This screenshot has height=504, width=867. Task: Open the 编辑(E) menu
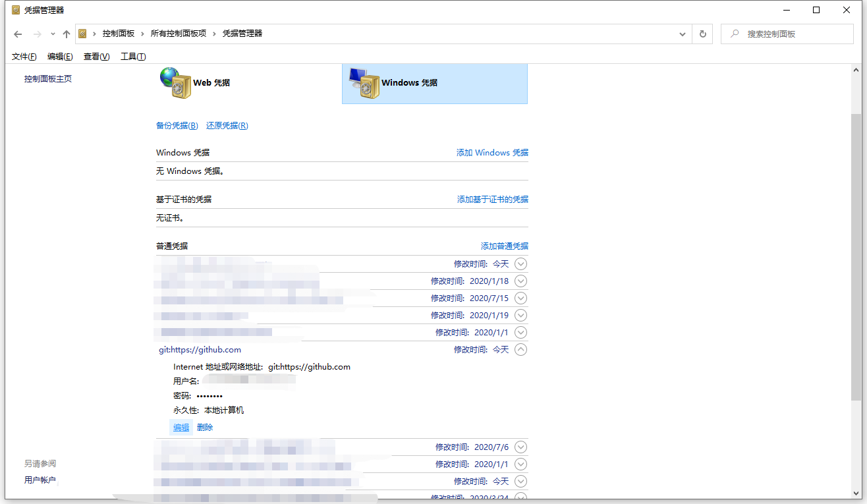(60, 57)
